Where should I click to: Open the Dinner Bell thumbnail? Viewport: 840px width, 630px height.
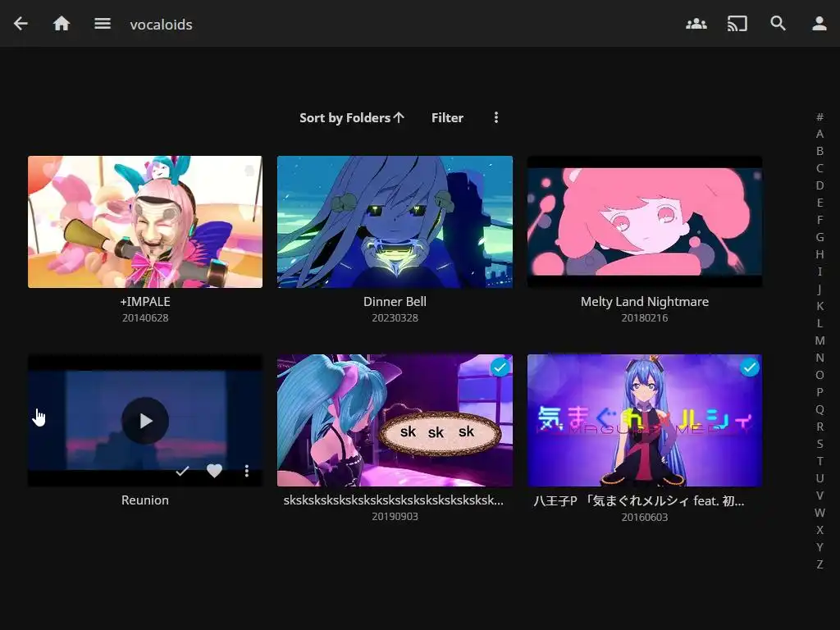point(395,221)
